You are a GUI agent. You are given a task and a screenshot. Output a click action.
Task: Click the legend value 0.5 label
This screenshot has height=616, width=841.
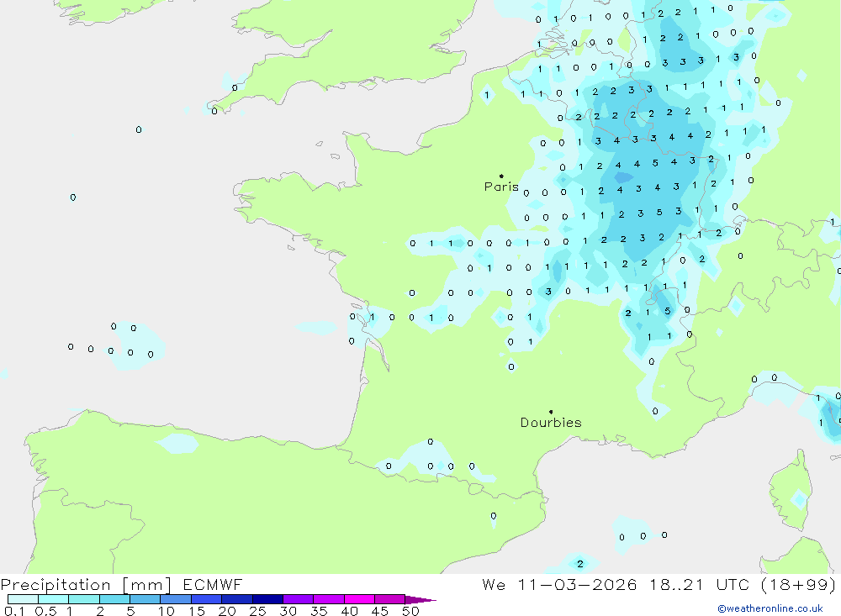45,611
